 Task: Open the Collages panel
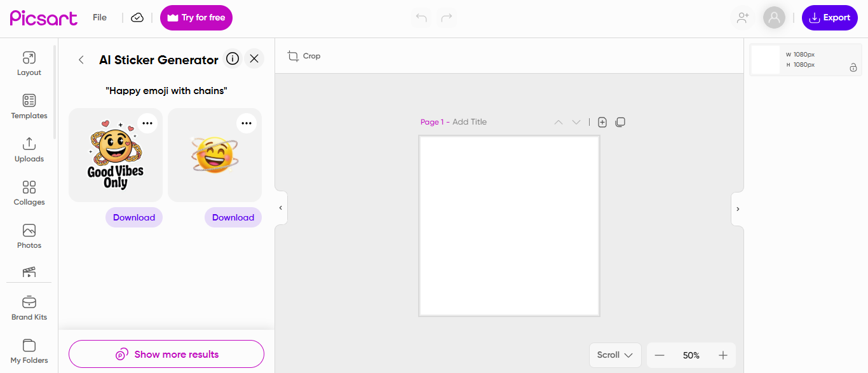(x=29, y=193)
